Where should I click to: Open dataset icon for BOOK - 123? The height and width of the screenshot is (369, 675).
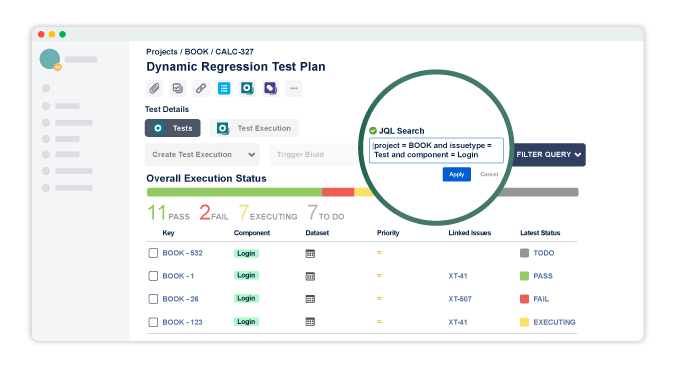310,322
